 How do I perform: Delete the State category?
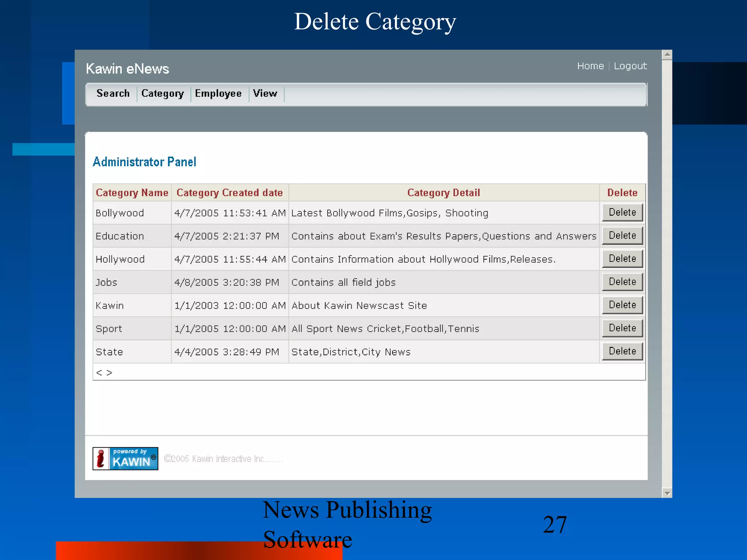tap(622, 351)
